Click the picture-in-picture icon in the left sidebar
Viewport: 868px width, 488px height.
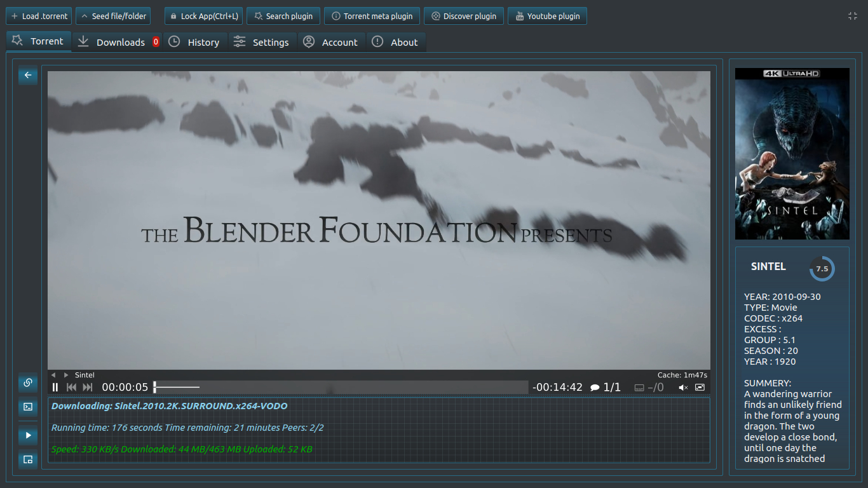[x=28, y=459]
